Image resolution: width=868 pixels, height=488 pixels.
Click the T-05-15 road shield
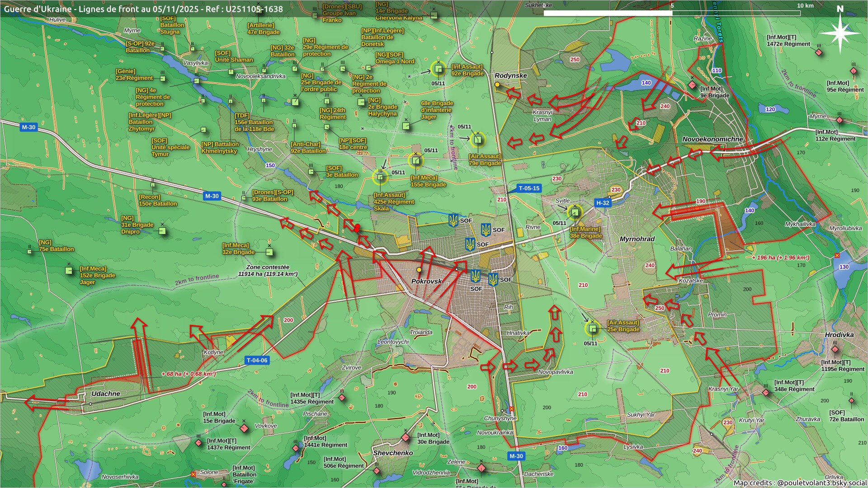(529, 188)
